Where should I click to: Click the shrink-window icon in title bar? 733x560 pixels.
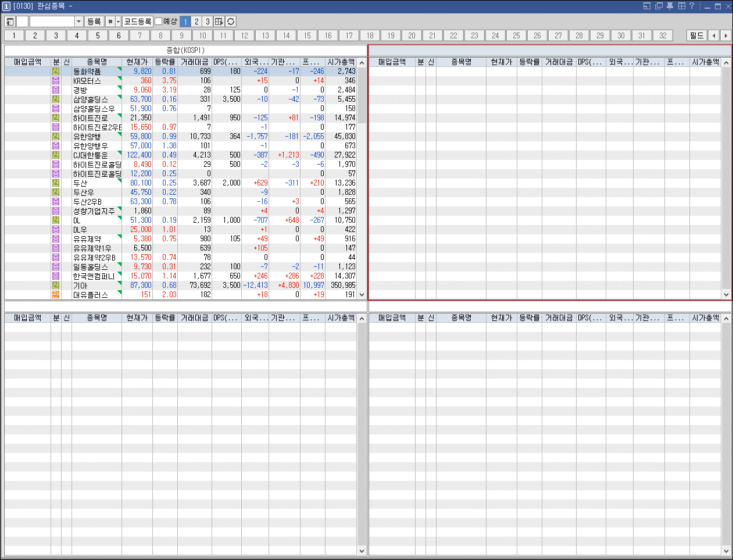tap(647, 6)
